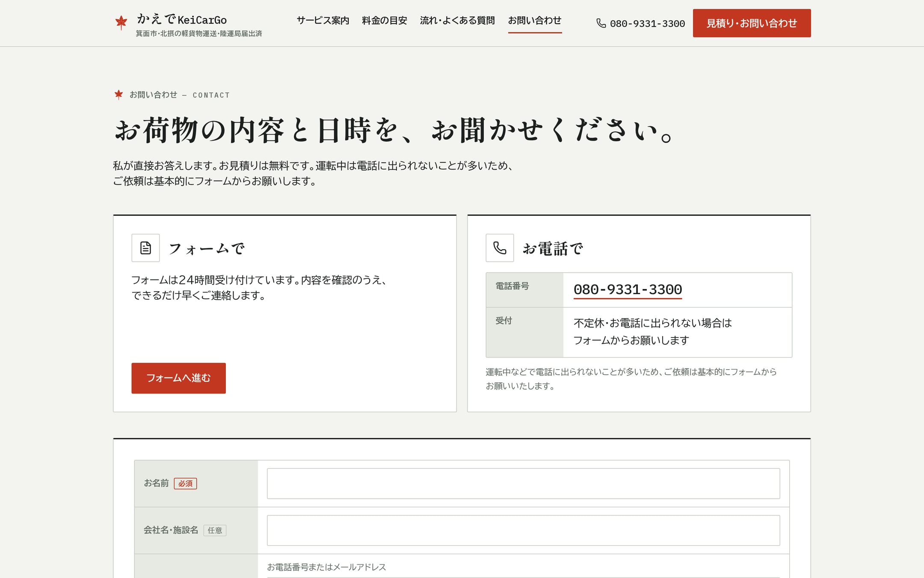Click the small maple leaf beside お問い合わせ — CONTACT
Image resolution: width=924 pixels, height=578 pixels.
118,95
